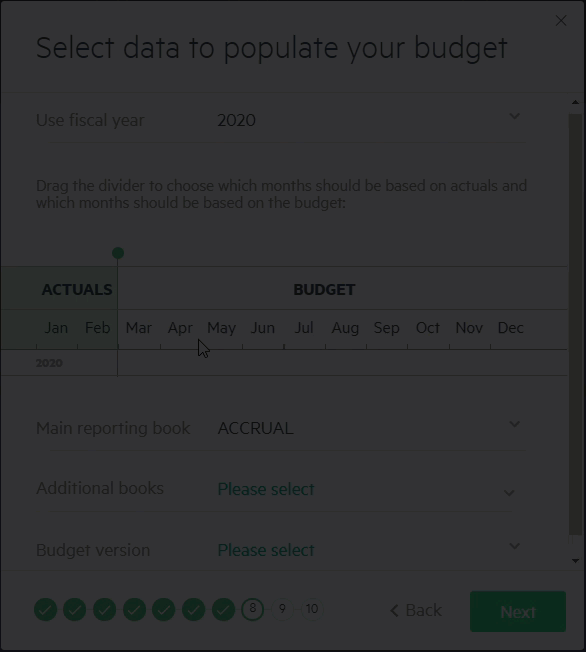This screenshot has height=652, width=586.
Task: Expand the Budget version dropdown
Action: 281,550
